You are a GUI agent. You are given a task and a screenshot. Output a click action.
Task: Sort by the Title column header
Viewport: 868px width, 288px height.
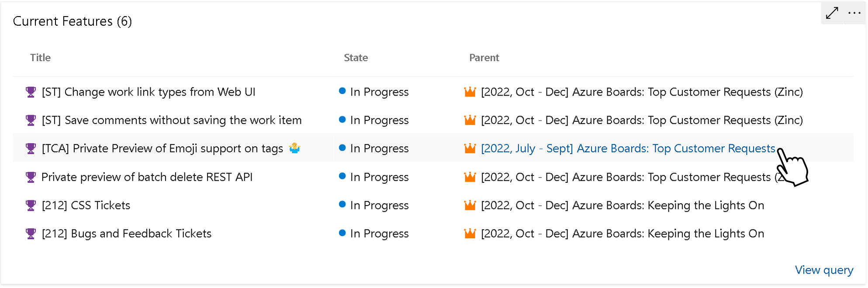40,57
